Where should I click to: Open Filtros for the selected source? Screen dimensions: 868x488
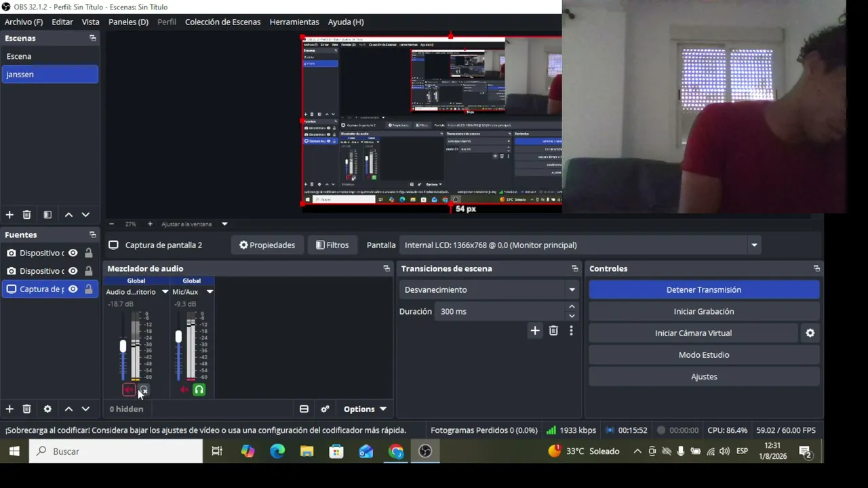point(332,245)
